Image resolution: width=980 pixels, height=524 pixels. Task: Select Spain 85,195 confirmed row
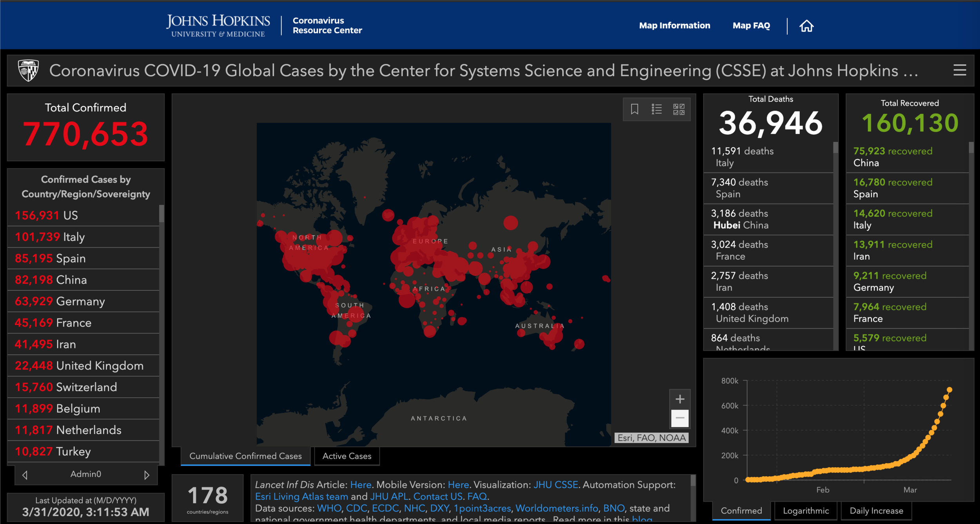[x=83, y=258]
